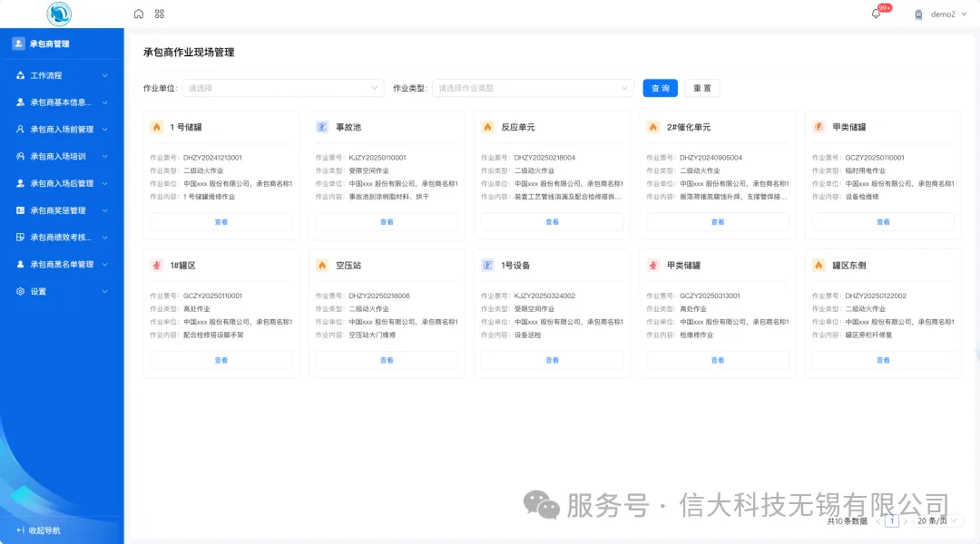Viewport: 980px width, 544px height.
Task: Click the 承包商入场培训 sidebar icon
Action: (x=20, y=156)
